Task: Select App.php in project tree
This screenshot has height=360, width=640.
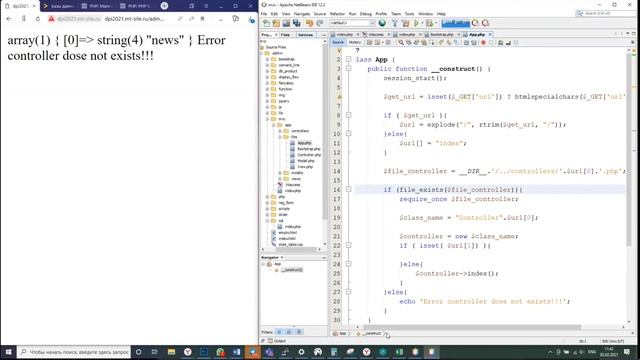Action: [x=304, y=143]
